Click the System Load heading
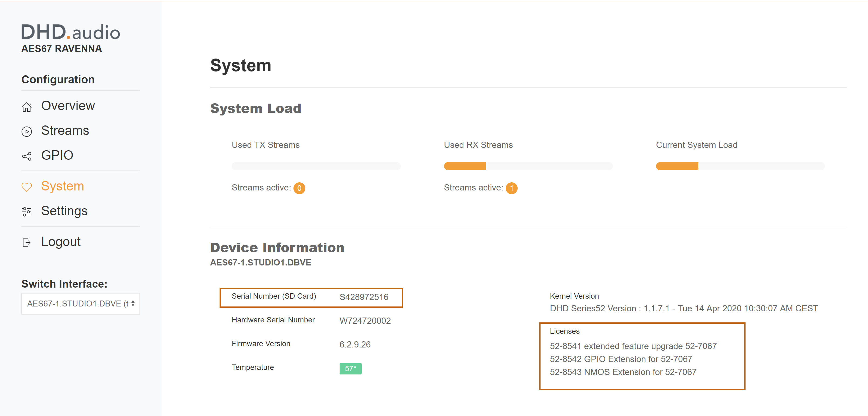 [255, 108]
